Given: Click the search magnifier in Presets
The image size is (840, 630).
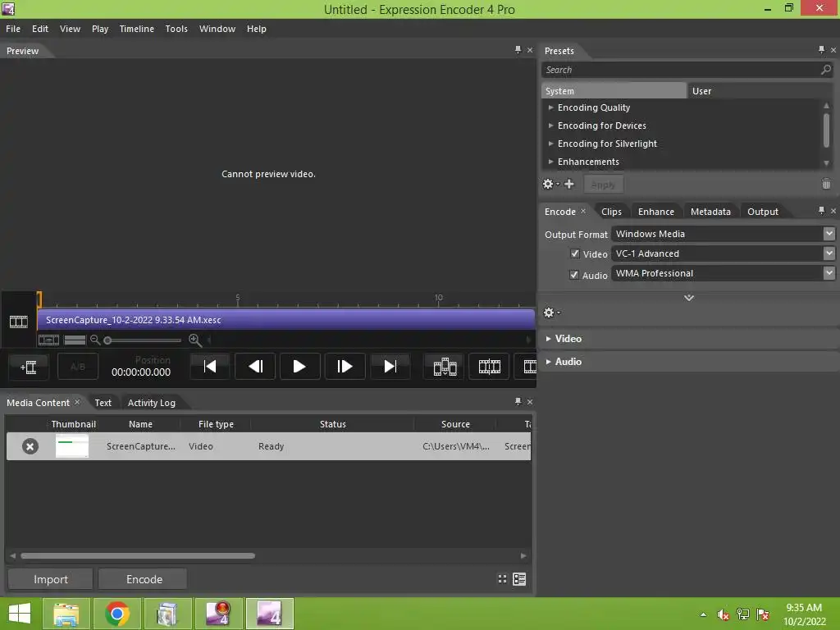Looking at the screenshot, I should coord(825,70).
